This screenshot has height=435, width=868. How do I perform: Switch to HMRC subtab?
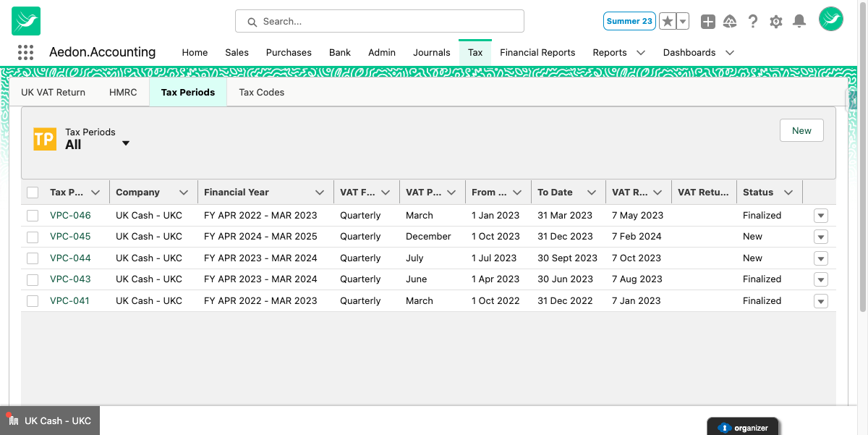tap(123, 93)
